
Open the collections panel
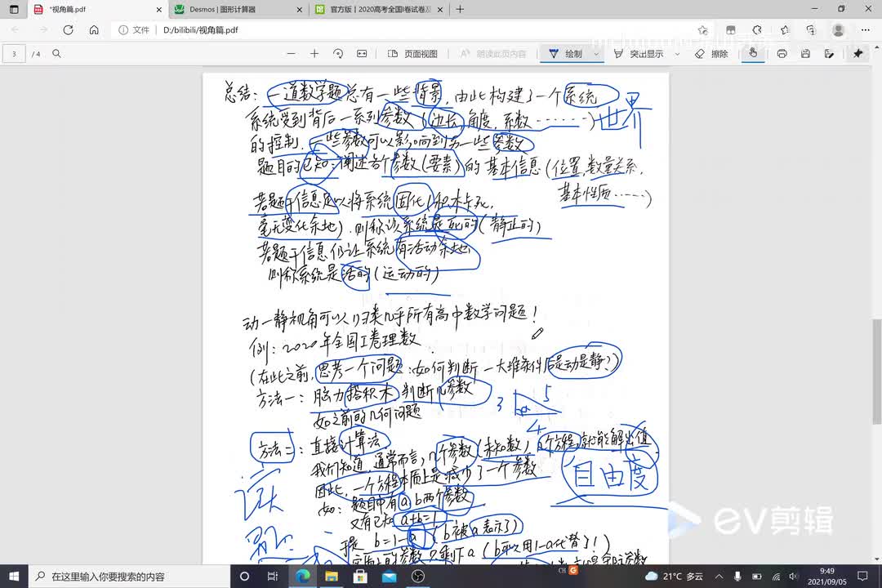pyautogui.click(x=811, y=30)
